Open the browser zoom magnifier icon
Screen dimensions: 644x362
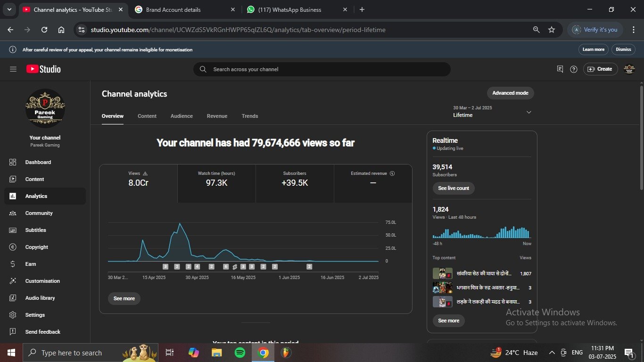coord(536,30)
